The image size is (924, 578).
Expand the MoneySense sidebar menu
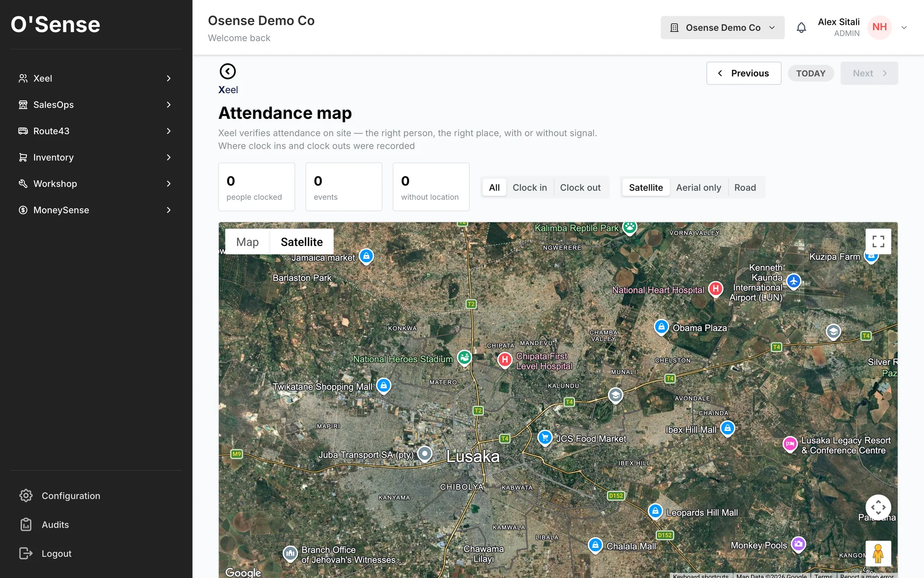pos(96,210)
